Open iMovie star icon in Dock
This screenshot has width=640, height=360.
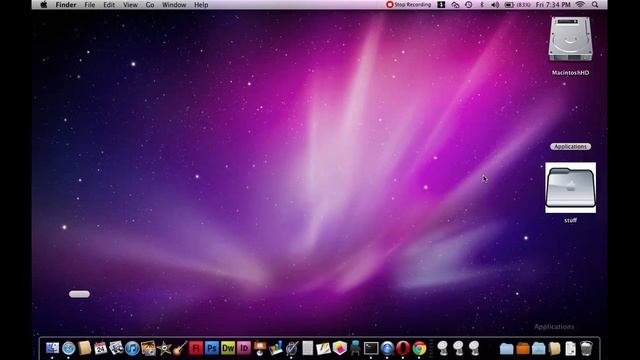coord(164,348)
